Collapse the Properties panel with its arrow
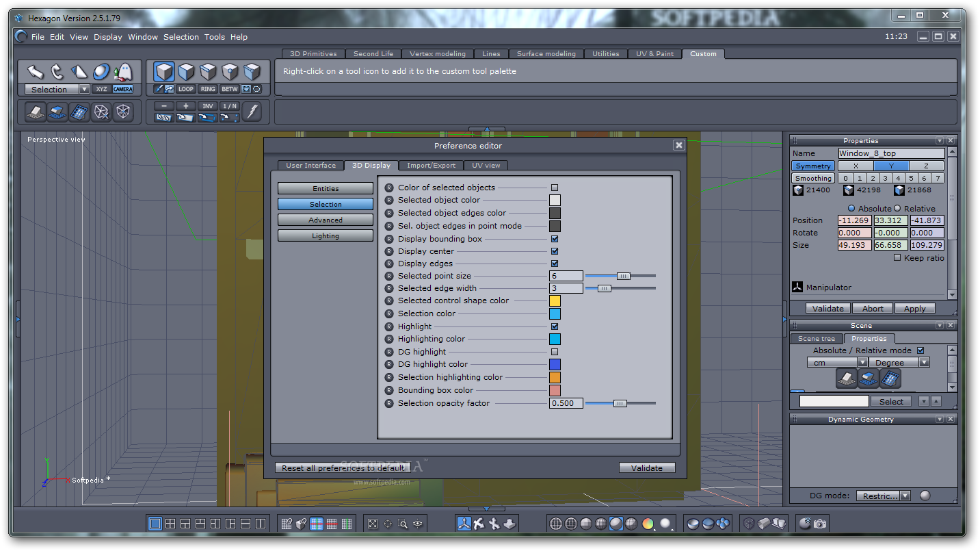Viewport: 980px width, 551px height. tap(940, 140)
